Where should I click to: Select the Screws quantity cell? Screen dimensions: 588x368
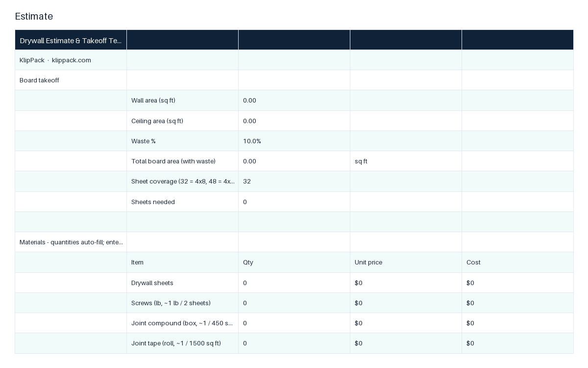[294, 303]
